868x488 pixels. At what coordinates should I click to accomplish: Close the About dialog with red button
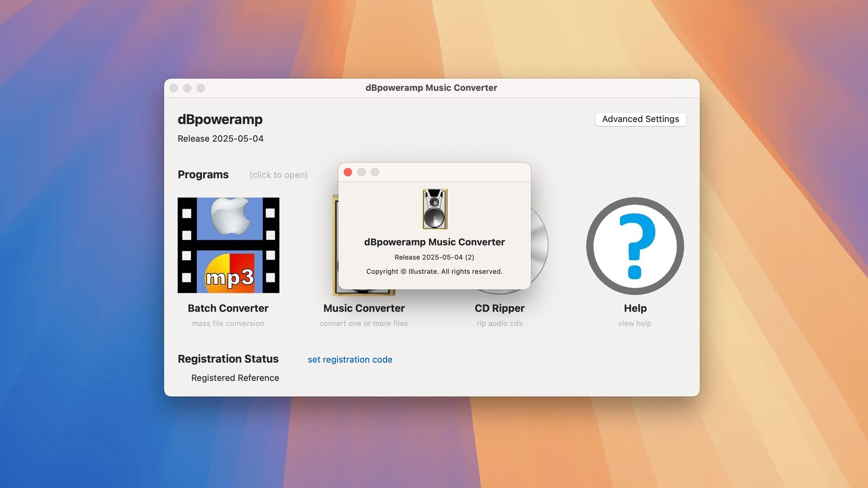[x=348, y=172]
